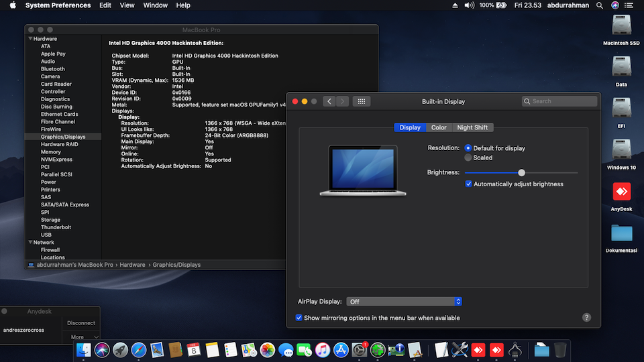This screenshot has width=644, height=362.
Task: Click the Brightness slider handle
Action: pyautogui.click(x=521, y=173)
